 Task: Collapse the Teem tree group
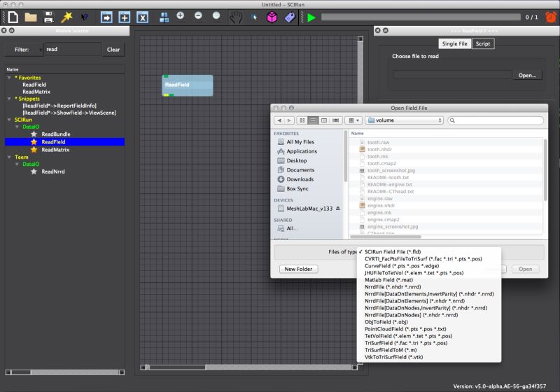click(9, 157)
